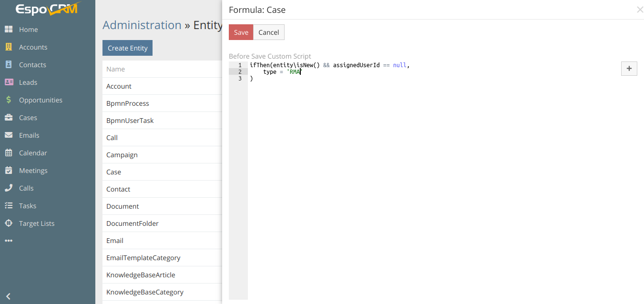Expand more navigation items with ellipsis

pos(9,241)
